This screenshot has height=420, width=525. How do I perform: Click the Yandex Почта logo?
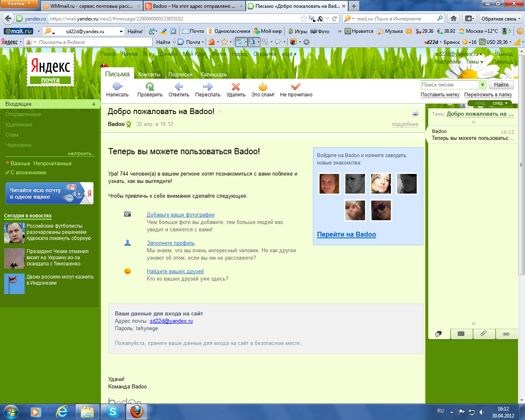tap(50, 69)
